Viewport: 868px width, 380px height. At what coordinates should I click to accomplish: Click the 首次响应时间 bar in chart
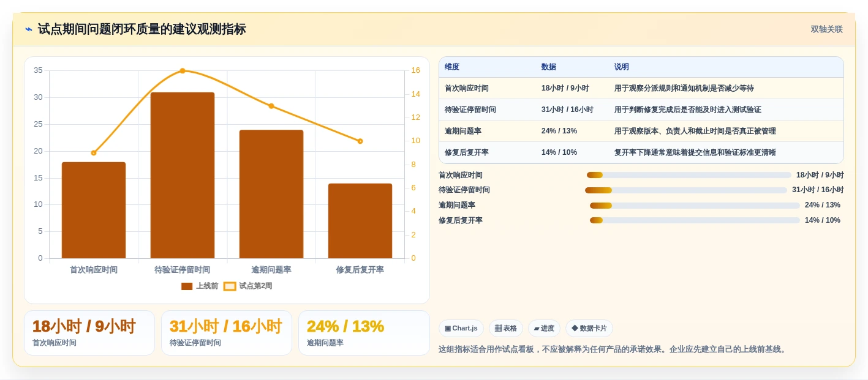(x=94, y=210)
